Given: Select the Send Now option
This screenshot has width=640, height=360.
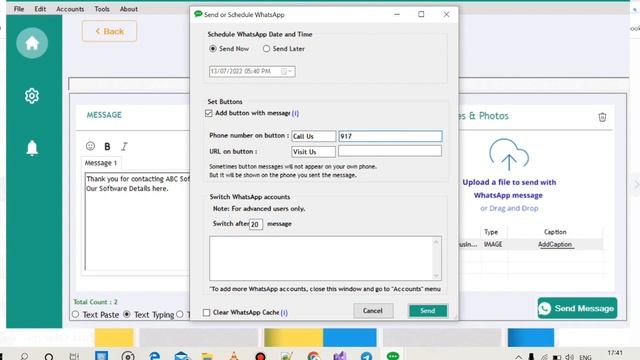Looking at the screenshot, I should (x=213, y=49).
